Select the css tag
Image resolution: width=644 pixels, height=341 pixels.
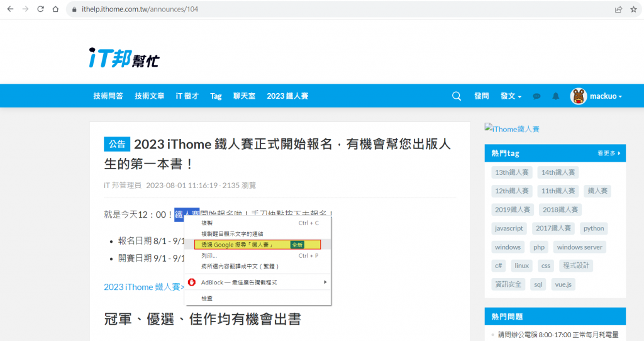pos(545,266)
